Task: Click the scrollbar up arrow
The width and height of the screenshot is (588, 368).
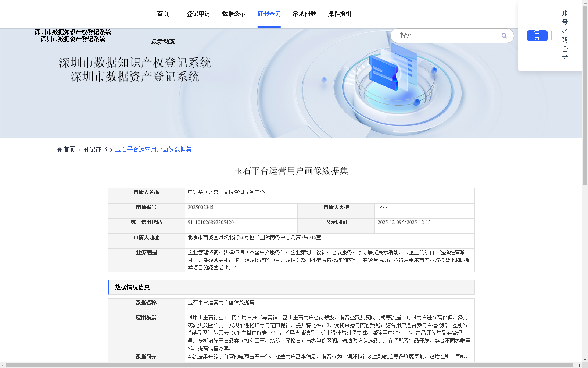Action: pos(585,3)
